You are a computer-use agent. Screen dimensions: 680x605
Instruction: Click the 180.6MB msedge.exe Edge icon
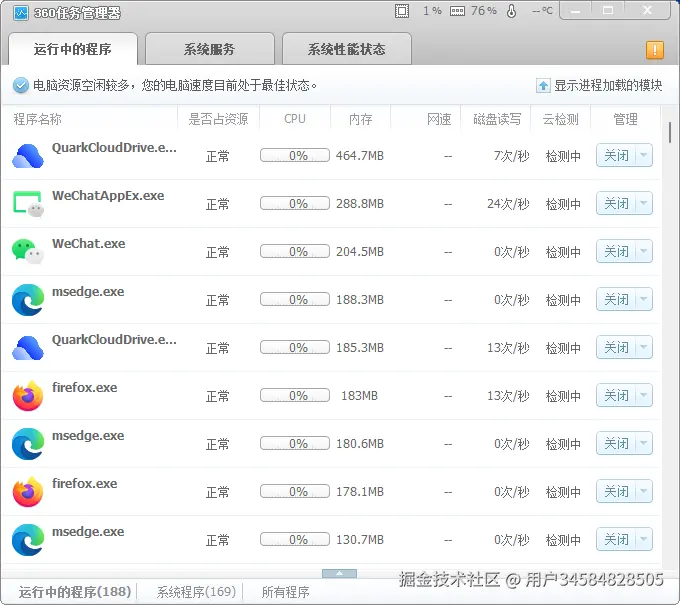click(x=28, y=444)
